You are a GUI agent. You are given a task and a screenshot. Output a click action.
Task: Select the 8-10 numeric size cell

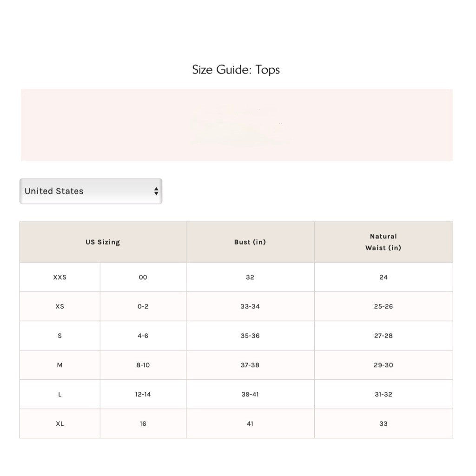click(143, 365)
